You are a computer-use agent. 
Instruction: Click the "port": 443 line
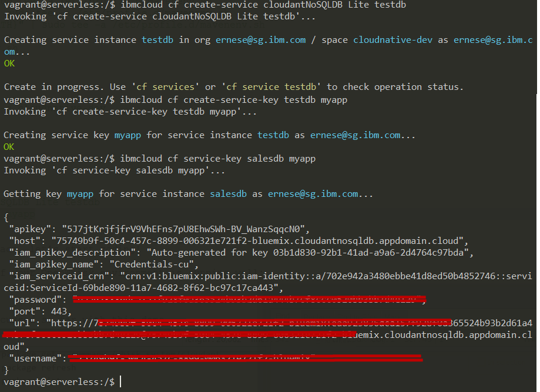pyautogui.click(x=41, y=311)
